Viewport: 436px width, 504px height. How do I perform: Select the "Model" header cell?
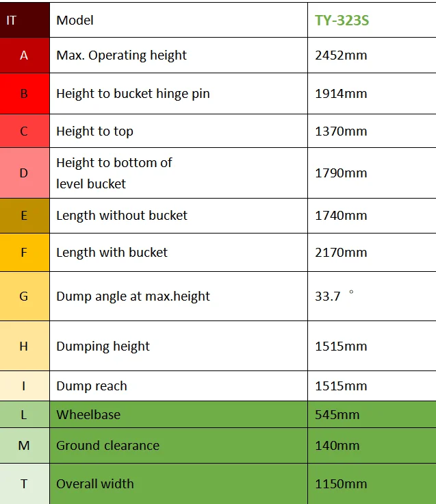[75, 20]
